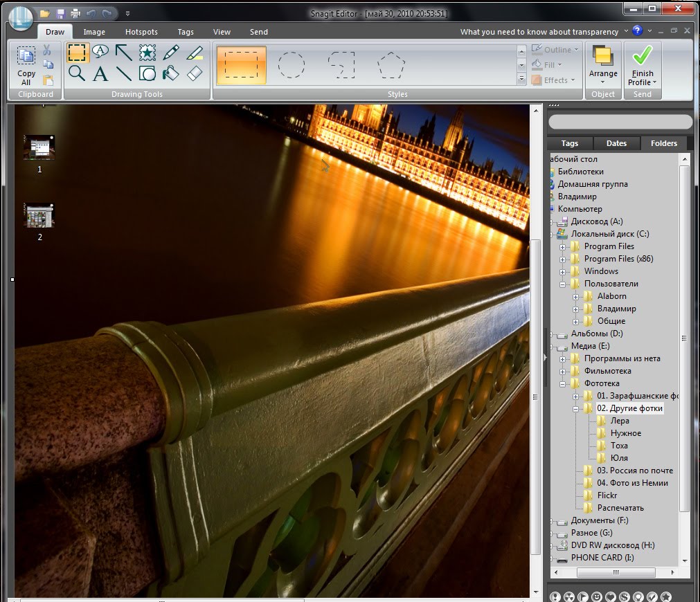
Task: Collapse the Фототека folder
Action: 563,383
